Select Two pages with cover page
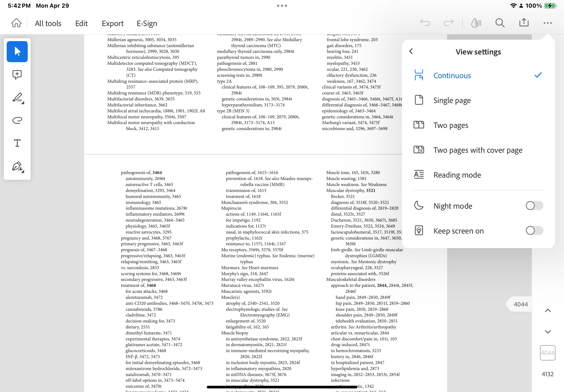 pyautogui.click(x=477, y=150)
